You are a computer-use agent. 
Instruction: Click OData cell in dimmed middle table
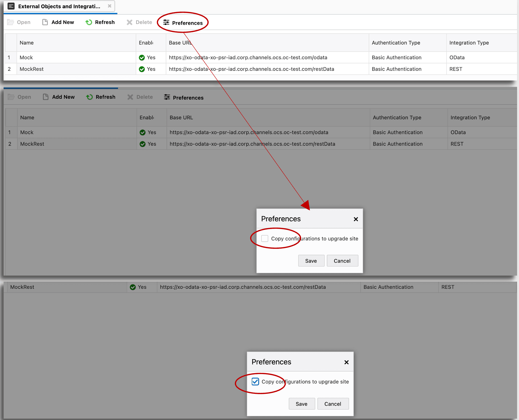[x=458, y=132]
